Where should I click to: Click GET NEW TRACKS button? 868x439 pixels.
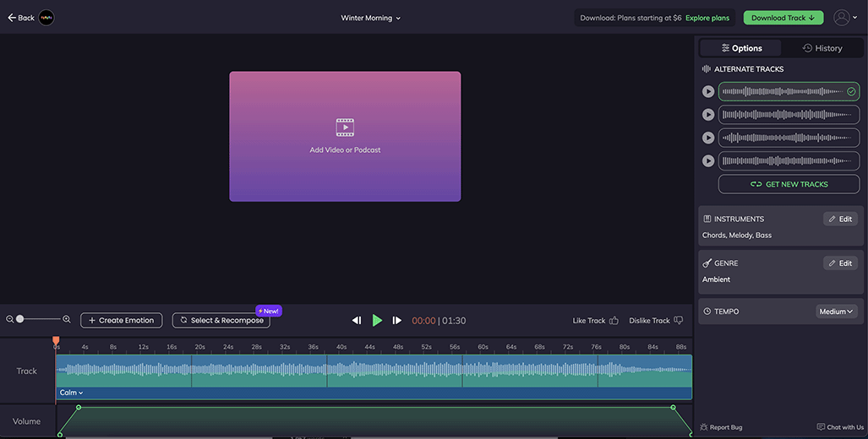click(x=789, y=184)
